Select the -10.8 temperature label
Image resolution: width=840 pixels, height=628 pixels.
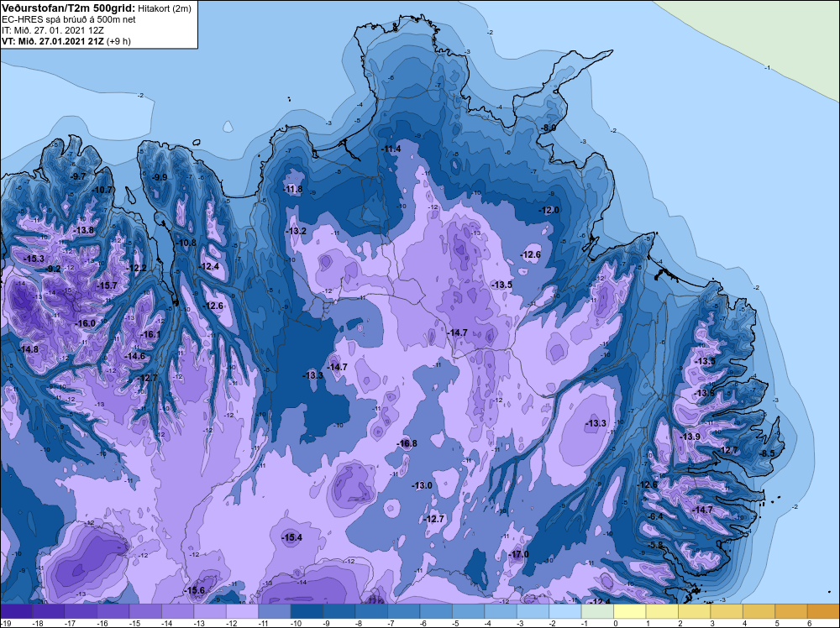click(186, 243)
